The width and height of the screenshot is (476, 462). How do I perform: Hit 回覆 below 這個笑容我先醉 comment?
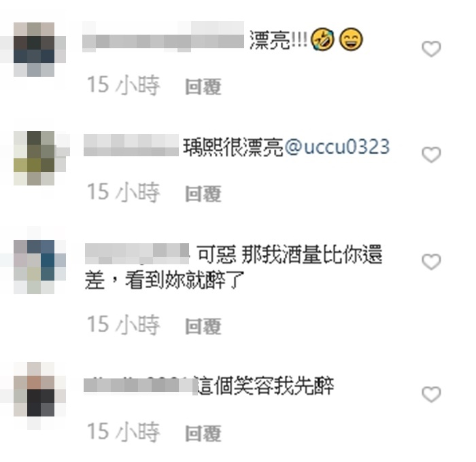pyautogui.click(x=203, y=433)
